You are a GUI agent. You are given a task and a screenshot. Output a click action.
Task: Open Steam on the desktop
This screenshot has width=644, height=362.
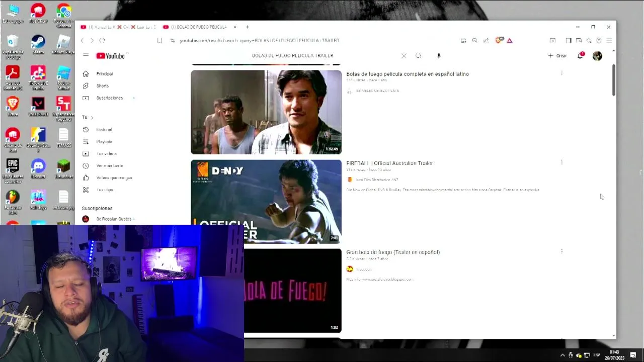38,44
